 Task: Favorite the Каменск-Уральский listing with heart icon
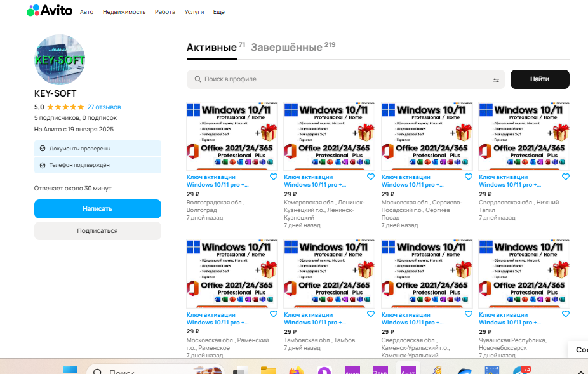click(x=469, y=314)
